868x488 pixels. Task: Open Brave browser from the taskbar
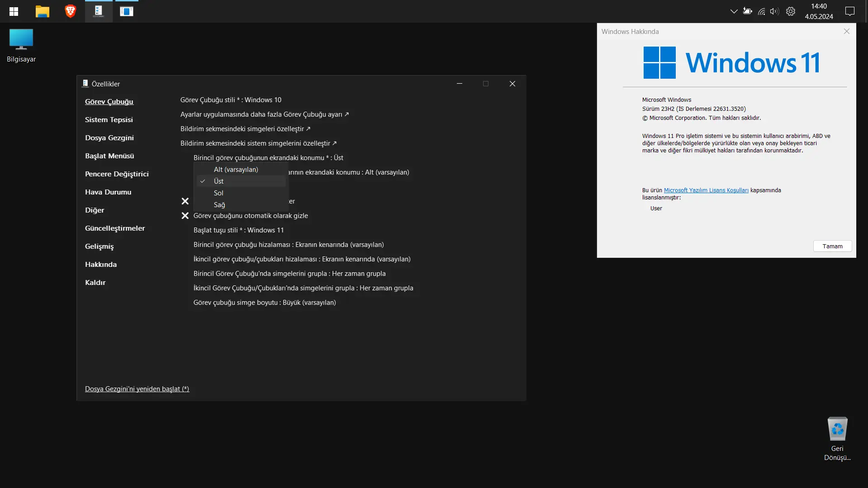click(x=70, y=11)
